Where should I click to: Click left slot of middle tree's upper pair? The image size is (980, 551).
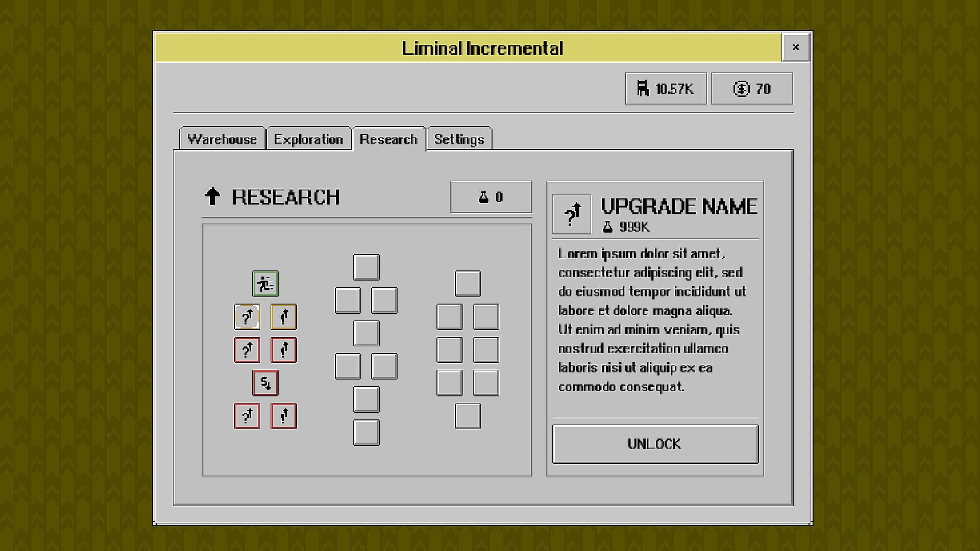(348, 300)
